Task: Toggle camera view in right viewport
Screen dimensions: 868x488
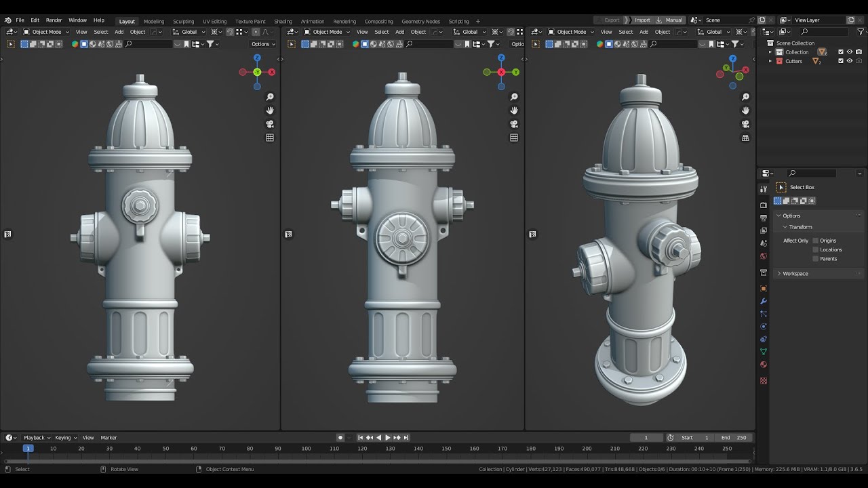Action: pos(745,124)
